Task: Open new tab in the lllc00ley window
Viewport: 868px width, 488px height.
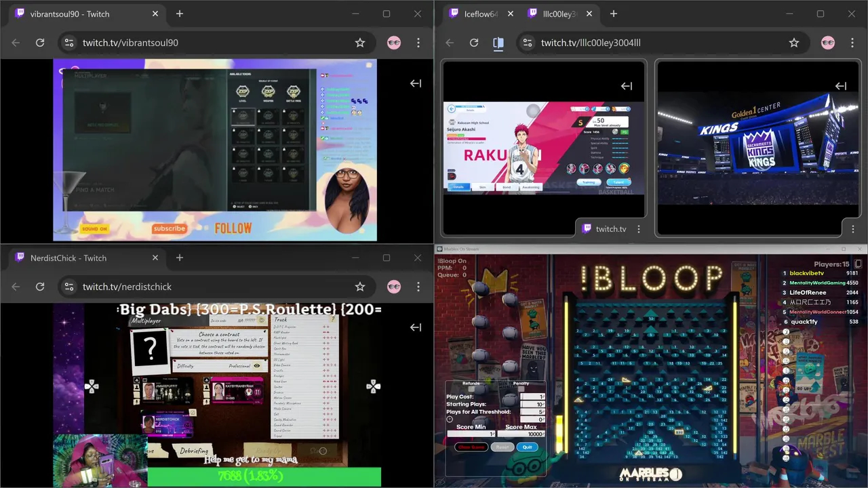Action: (x=614, y=14)
